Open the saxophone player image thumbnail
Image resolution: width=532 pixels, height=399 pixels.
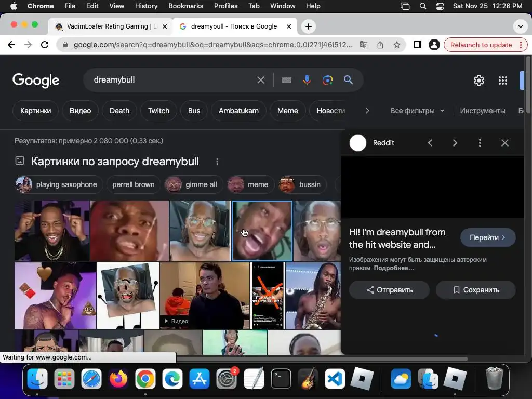click(x=313, y=296)
